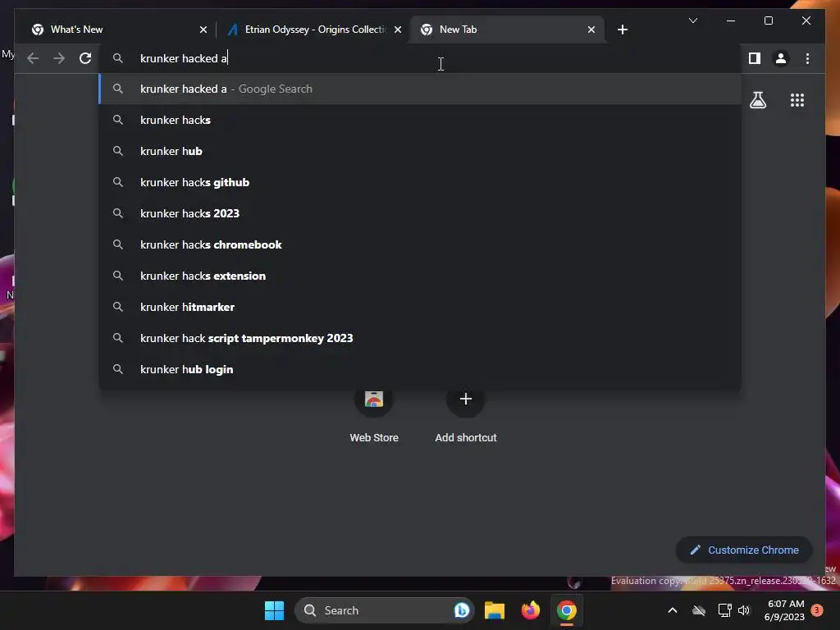Close the What's New tab
Image resolution: width=840 pixels, height=630 pixels.
tap(203, 30)
